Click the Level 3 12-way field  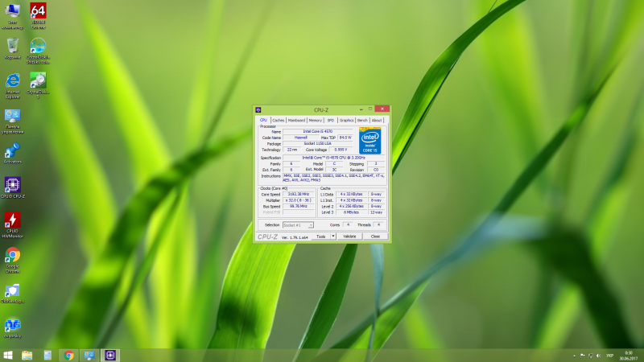tap(376, 212)
